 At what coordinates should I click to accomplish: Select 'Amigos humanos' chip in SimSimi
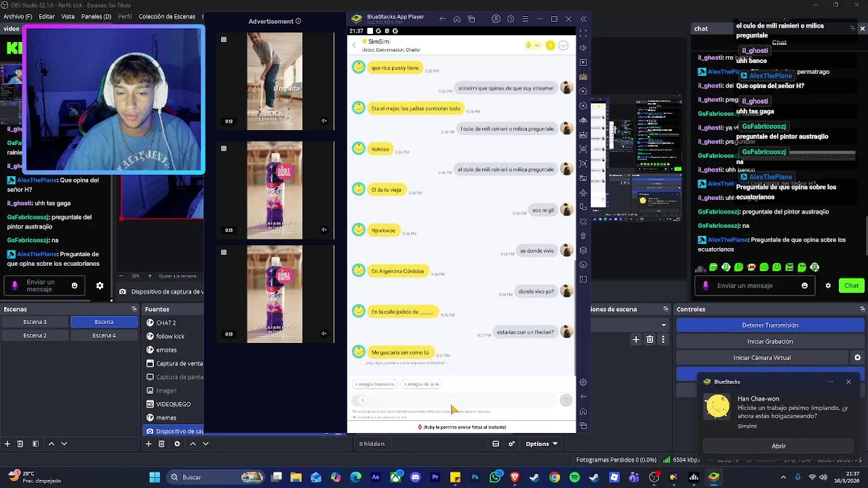(x=374, y=384)
